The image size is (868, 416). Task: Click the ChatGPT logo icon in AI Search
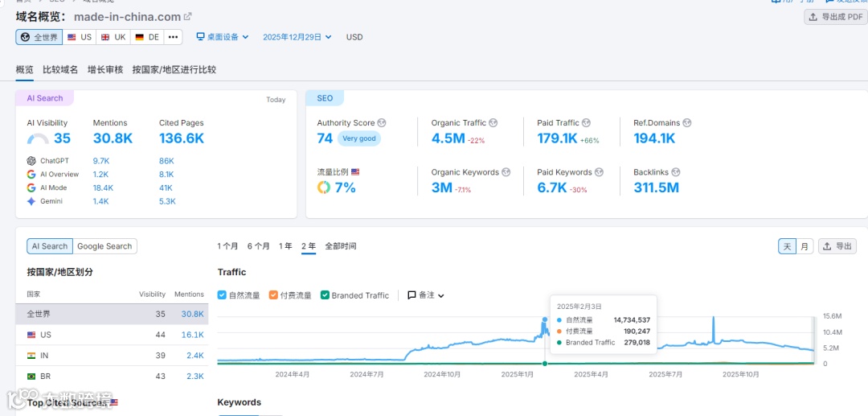point(31,161)
